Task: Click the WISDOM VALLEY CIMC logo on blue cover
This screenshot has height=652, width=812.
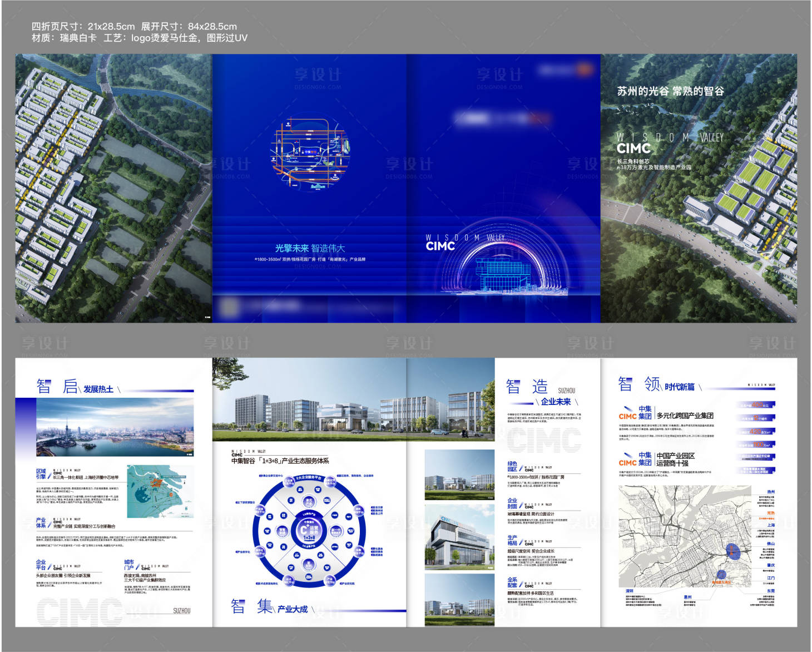Action: (465, 242)
